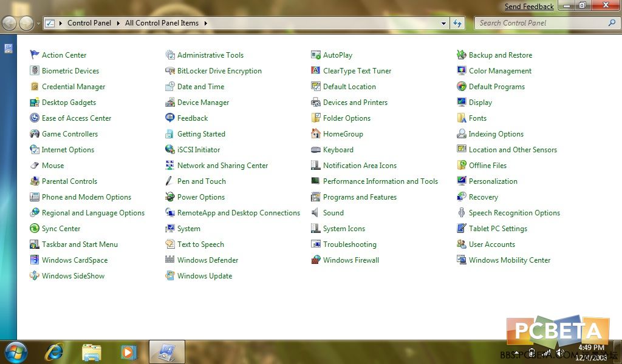Click the Send Feedback link

[528, 7]
